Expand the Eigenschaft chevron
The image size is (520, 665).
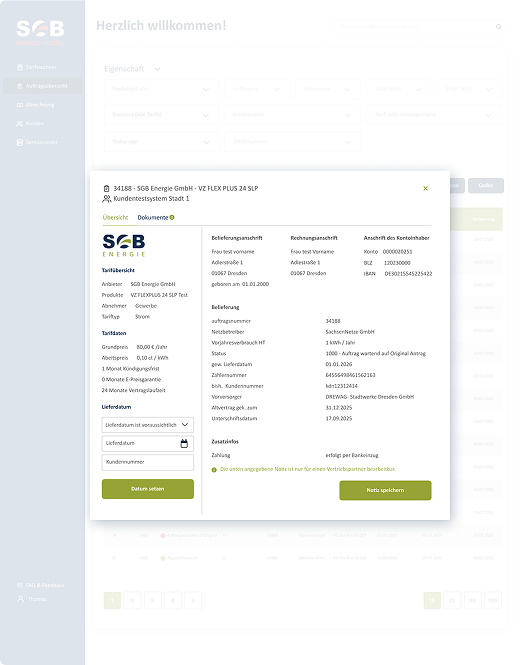point(157,69)
